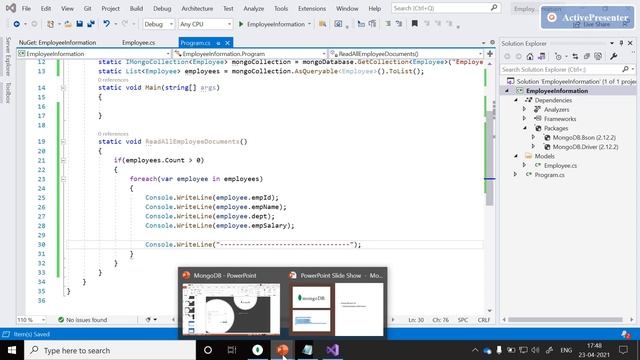Viewport: 640px width, 360px height.
Task: Click Switch Views icon in Solution Explorer
Action: tap(541, 56)
